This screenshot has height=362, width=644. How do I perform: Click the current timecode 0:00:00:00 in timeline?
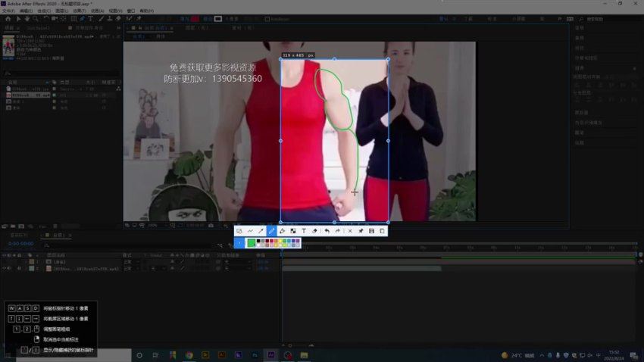coord(21,244)
